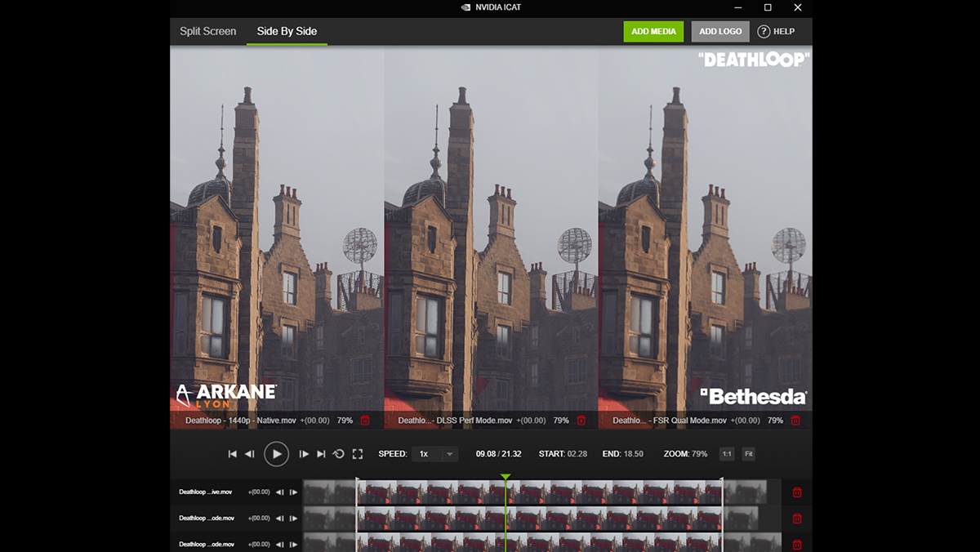Click ADD LOGO
980x552 pixels.
(719, 31)
